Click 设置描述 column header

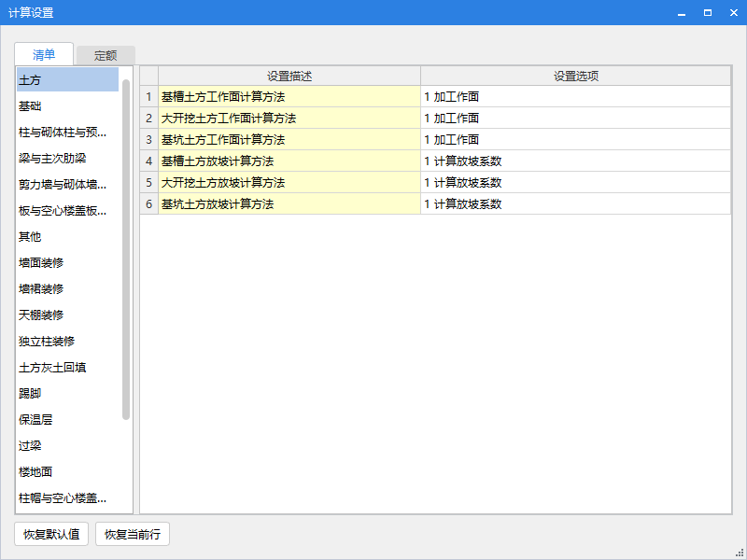289,77
